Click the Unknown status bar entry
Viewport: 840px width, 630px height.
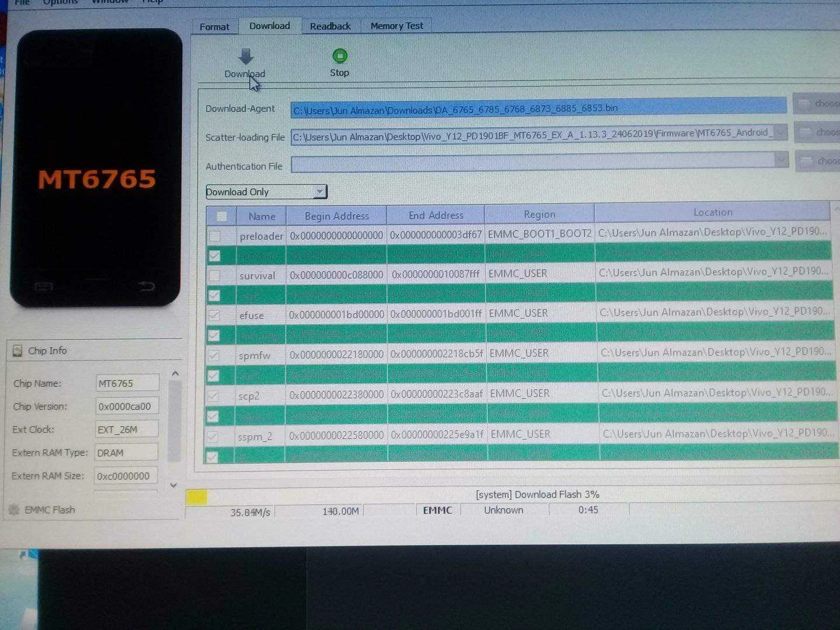(x=503, y=510)
